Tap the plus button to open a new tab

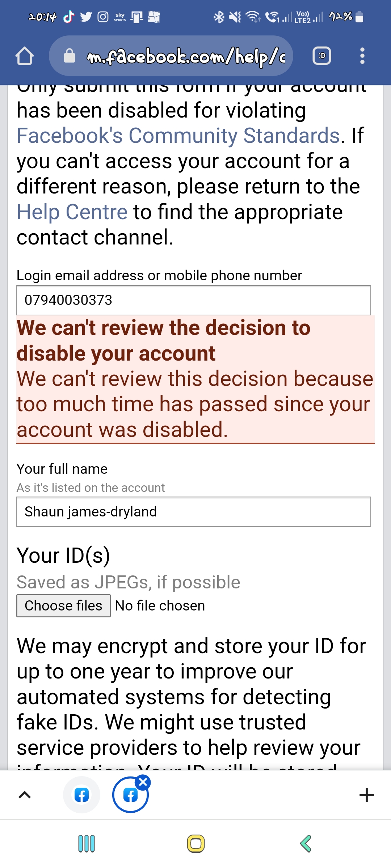(x=367, y=795)
